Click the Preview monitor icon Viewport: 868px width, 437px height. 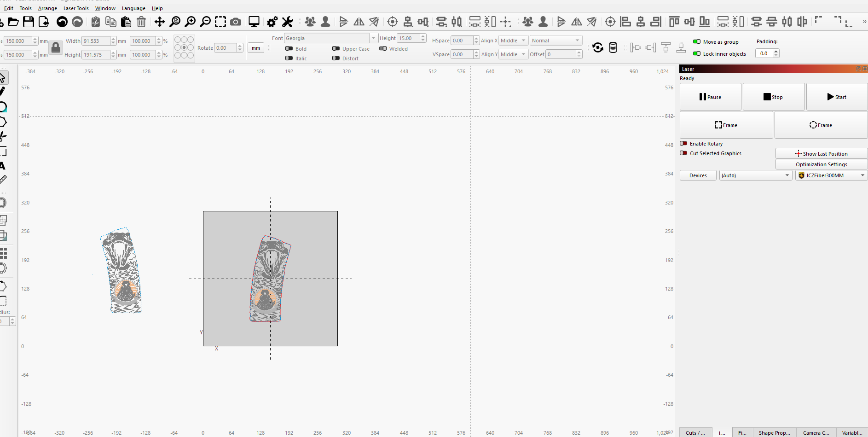tap(254, 22)
